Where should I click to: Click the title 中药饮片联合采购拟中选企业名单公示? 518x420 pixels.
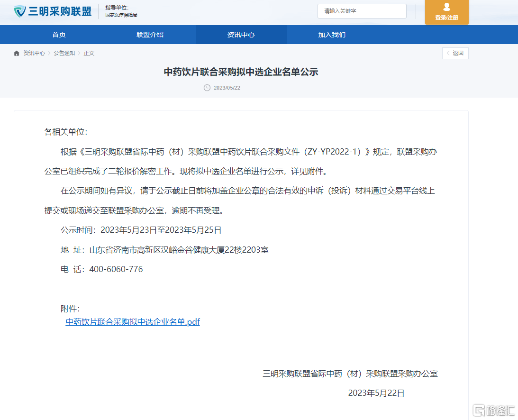click(x=241, y=72)
